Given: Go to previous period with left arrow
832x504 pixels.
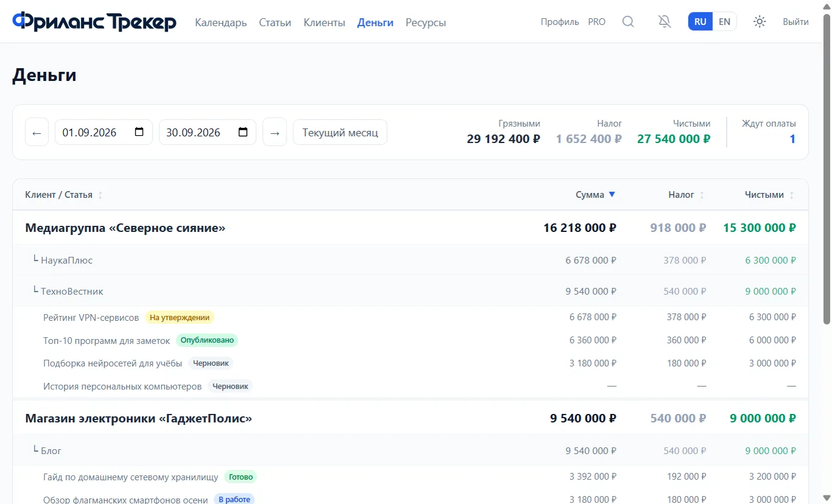Looking at the screenshot, I should pos(37,133).
